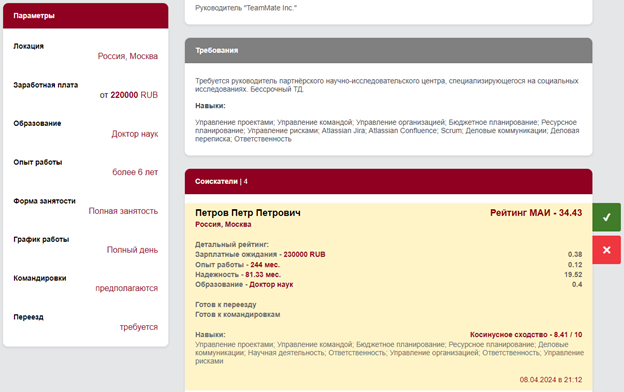Image resolution: width=624 pixels, height=392 pixels.
Task: Select the requirements skills list paragraph
Action: tap(387, 131)
